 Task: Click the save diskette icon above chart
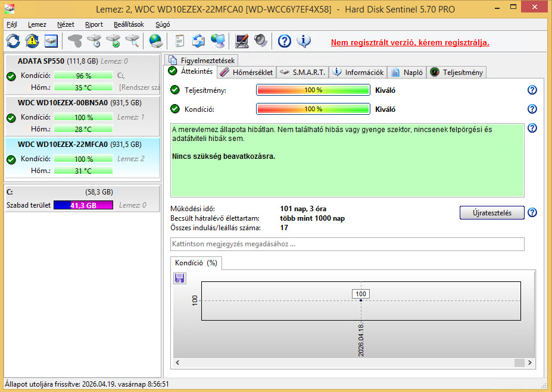[180, 278]
